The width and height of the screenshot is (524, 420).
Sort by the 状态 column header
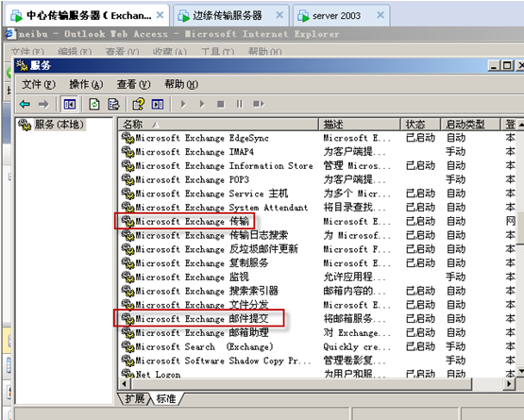click(x=420, y=125)
